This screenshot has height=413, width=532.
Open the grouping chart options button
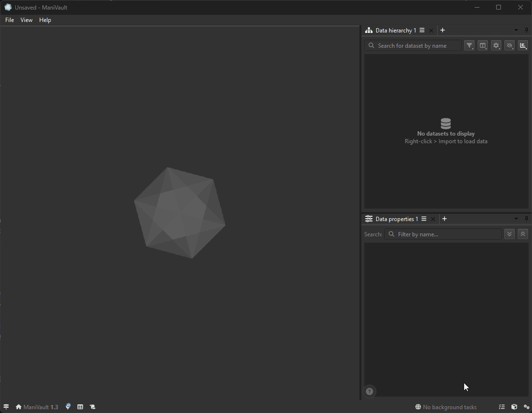pos(523,45)
